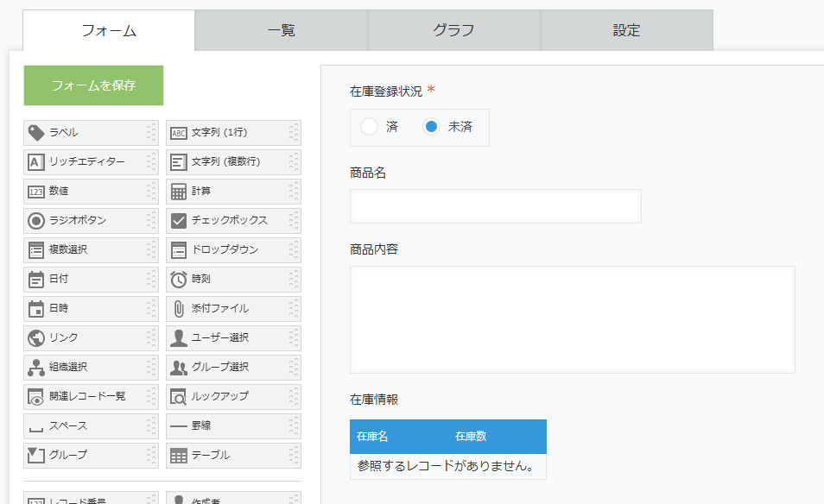Click the ドロップダウン field label text
This screenshot has width=824, height=504.
coord(225,249)
